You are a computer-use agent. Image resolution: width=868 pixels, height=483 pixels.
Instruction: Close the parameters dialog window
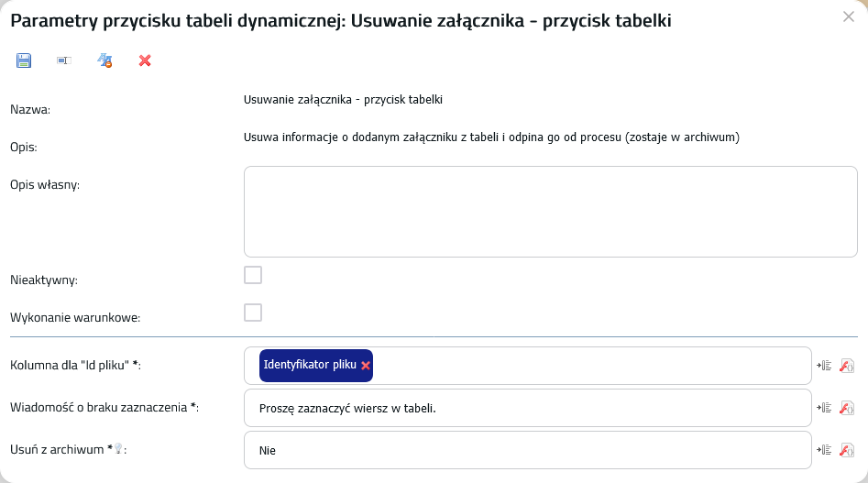coord(849,16)
